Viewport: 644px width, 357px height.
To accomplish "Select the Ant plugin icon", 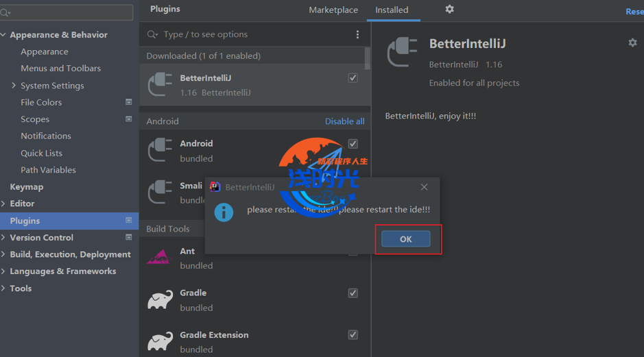I will pos(158,258).
